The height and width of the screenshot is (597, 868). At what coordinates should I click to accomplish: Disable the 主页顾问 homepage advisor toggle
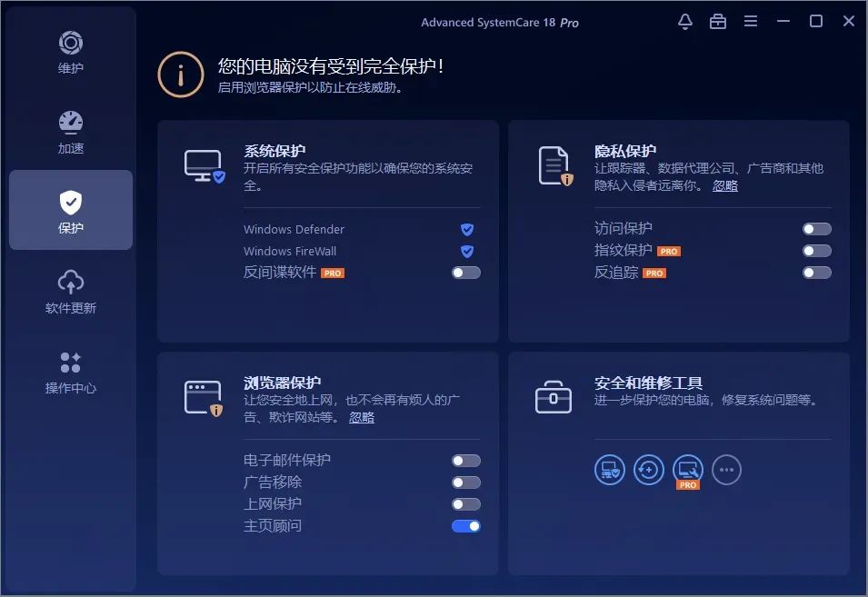click(466, 526)
